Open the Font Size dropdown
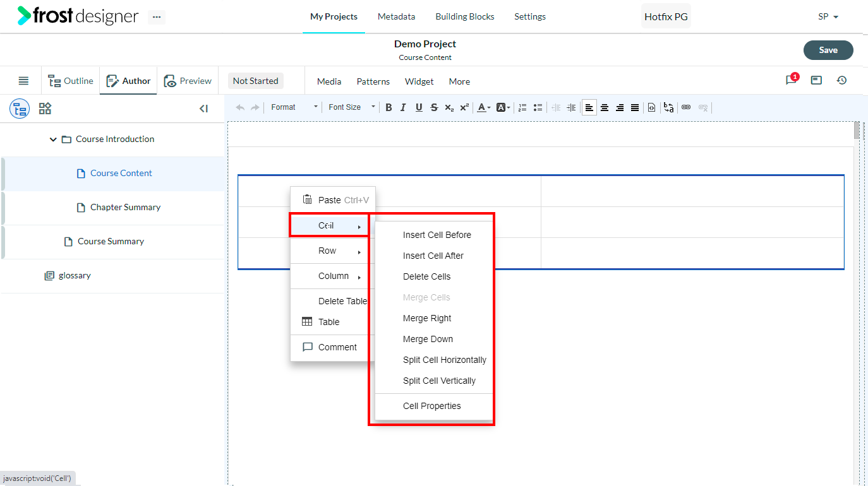 tap(351, 107)
